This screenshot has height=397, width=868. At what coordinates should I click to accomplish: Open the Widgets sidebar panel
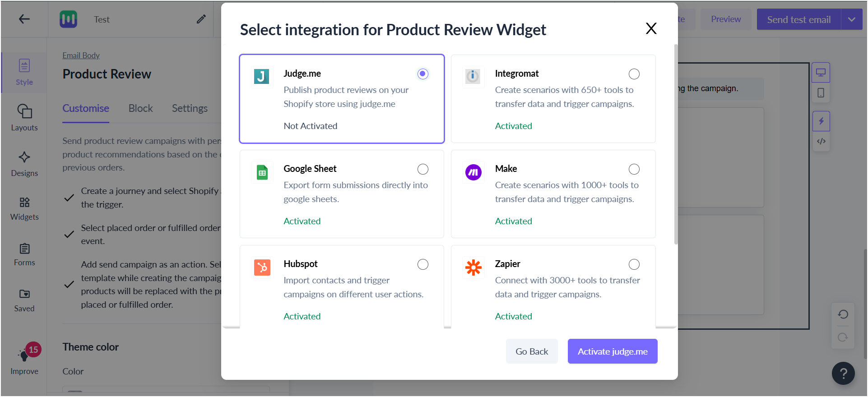click(x=24, y=208)
